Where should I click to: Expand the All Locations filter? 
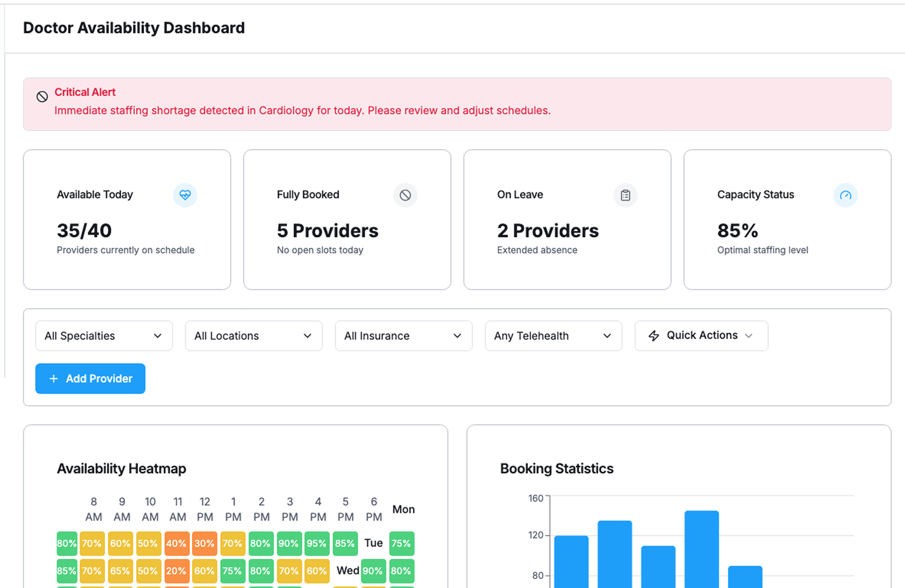pos(254,335)
